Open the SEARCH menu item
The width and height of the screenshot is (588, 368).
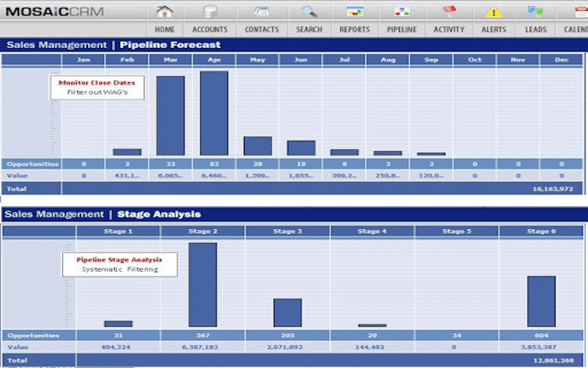(x=309, y=29)
